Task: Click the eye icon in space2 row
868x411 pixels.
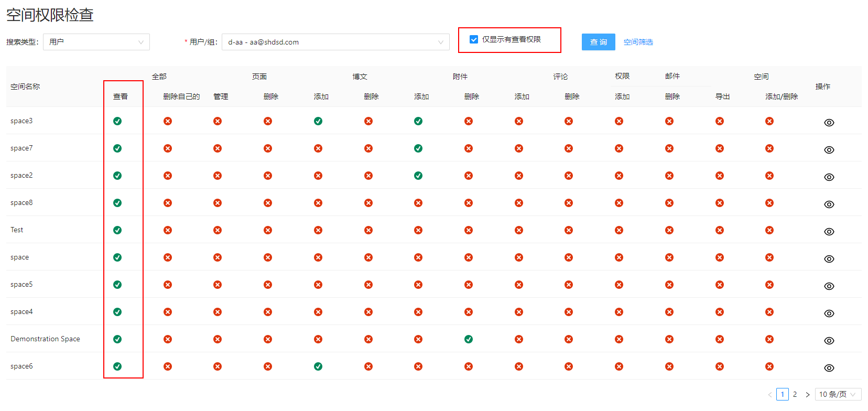Action: pyautogui.click(x=829, y=177)
